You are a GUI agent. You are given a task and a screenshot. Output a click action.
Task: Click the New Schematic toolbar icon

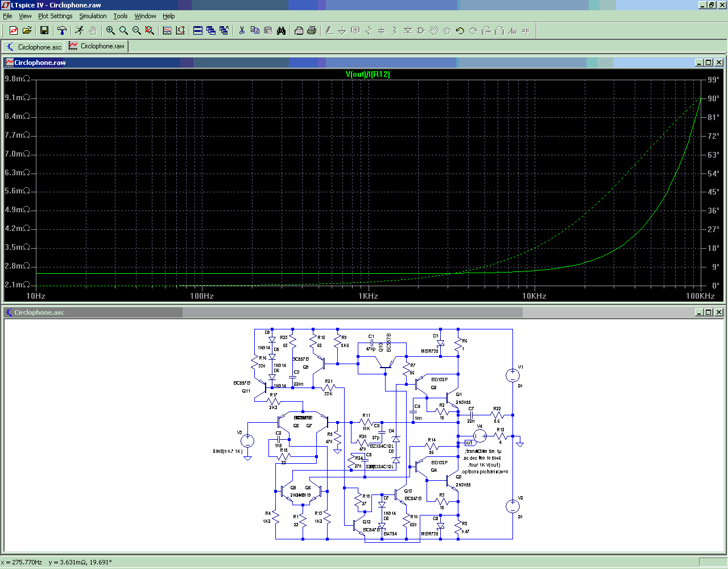(14, 31)
